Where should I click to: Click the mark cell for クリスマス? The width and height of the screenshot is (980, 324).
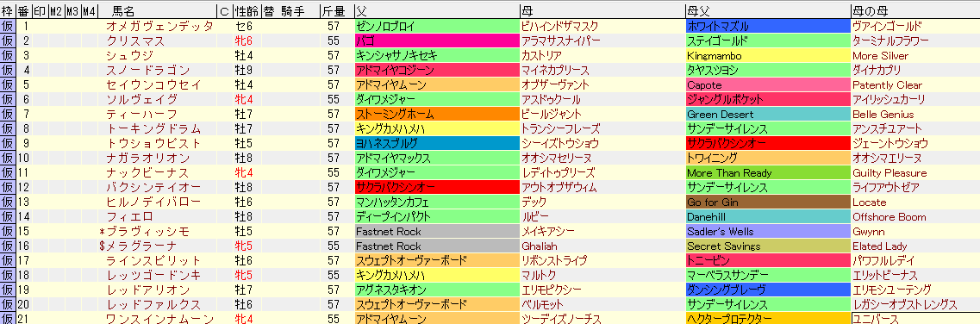pyautogui.click(x=40, y=40)
